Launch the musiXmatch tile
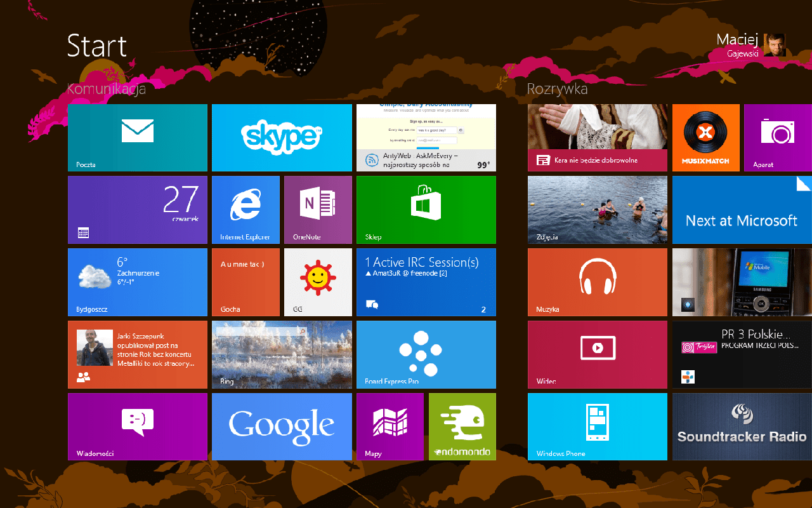The width and height of the screenshot is (812, 508). coord(706,138)
